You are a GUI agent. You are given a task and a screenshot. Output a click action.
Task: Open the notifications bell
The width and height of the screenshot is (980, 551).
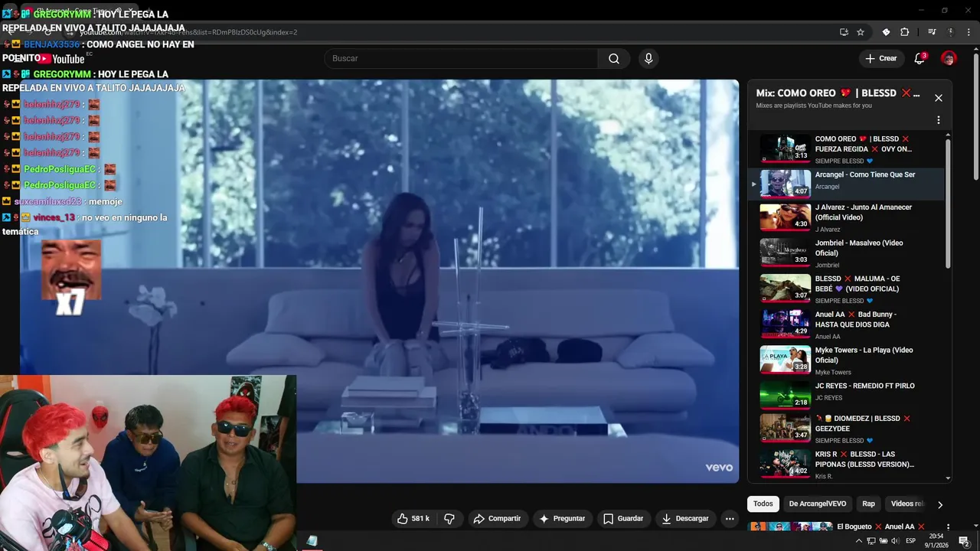click(x=920, y=59)
